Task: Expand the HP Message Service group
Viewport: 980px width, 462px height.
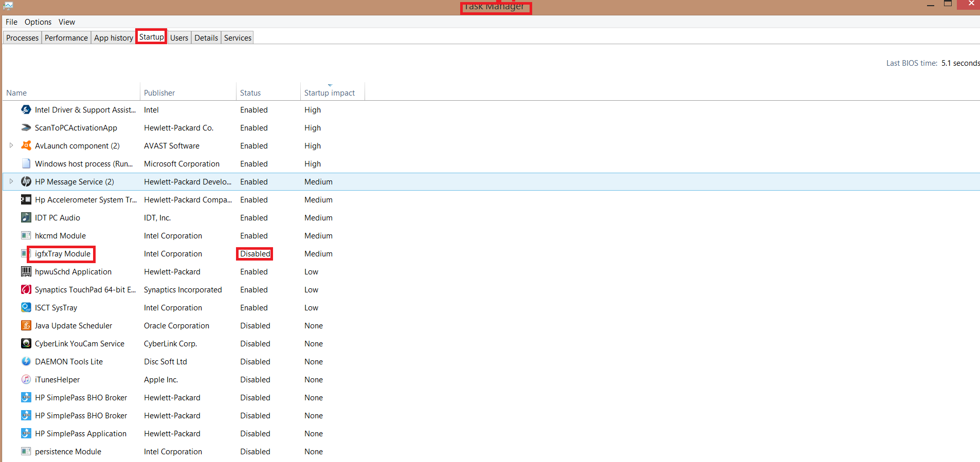Action: click(x=11, y=181)
